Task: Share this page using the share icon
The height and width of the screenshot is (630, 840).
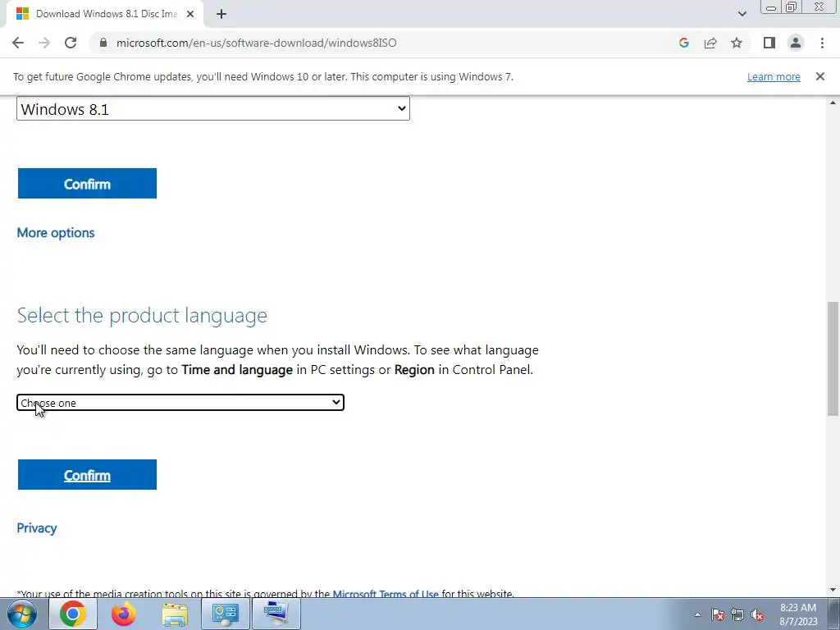Action: click(710, 43)
